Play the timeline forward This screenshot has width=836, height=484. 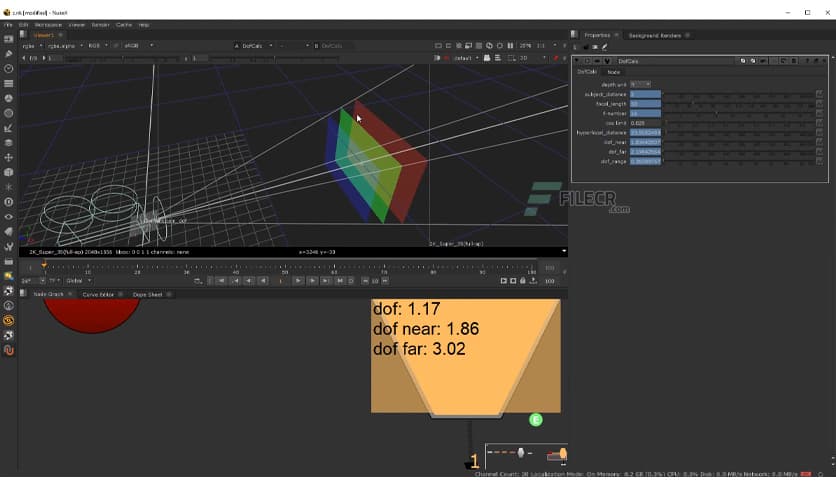[298, 281]
